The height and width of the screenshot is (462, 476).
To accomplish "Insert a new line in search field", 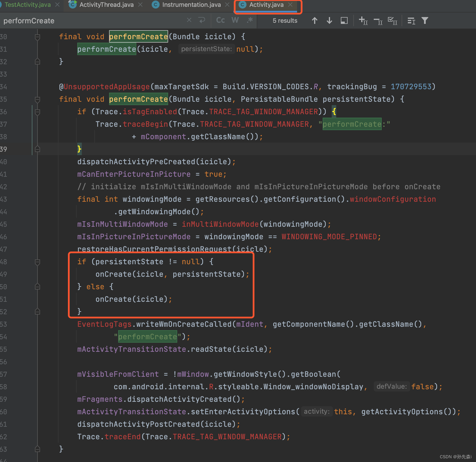I will [202, 20].
